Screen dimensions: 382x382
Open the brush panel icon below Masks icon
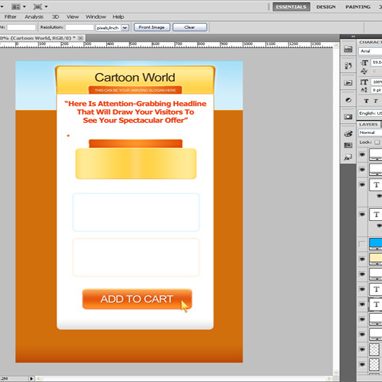348,134
